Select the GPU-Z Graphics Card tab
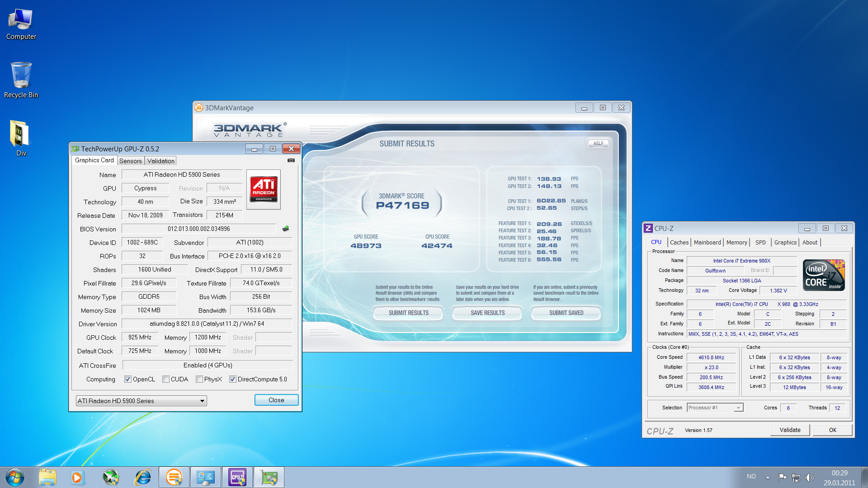The width and height of the screenshot is (868, 488). pyautogui.click(x=94, y=160)
